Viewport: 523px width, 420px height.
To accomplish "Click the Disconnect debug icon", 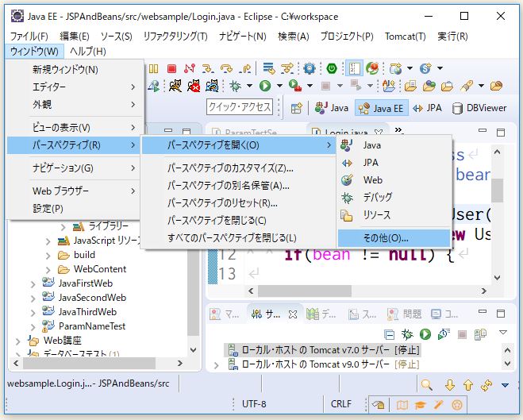I will coord(189,69).
